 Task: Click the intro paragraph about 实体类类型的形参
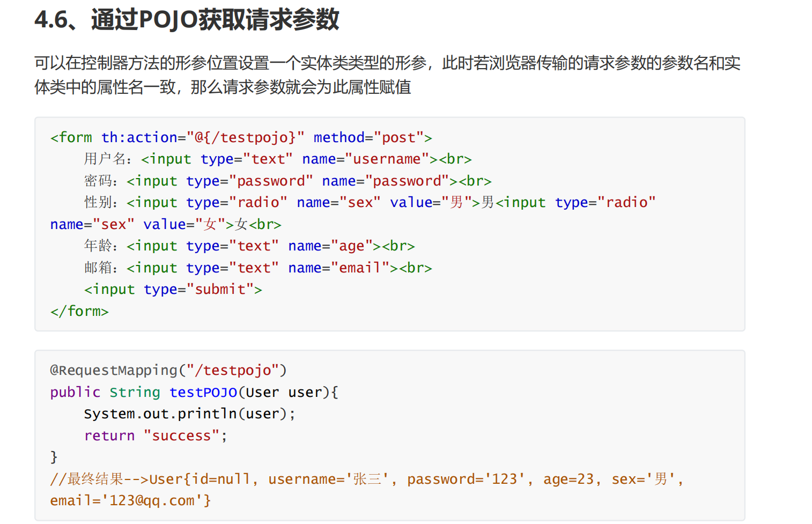(x=387, y=75)
